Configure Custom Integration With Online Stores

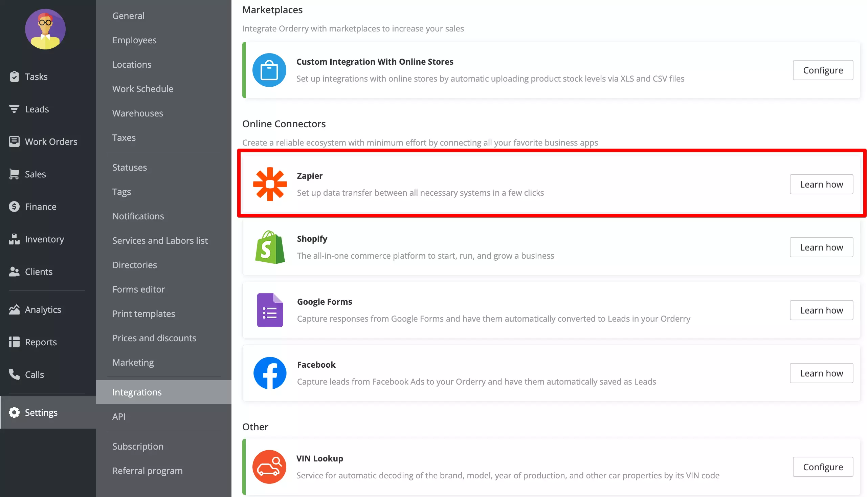[x=823, y=70]
